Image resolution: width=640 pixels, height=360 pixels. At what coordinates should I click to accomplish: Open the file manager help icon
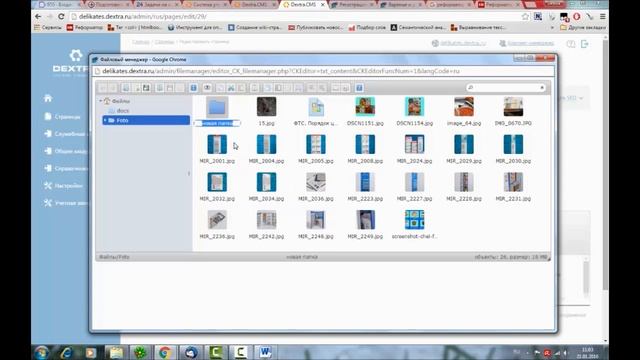click(x=359, y=88)
